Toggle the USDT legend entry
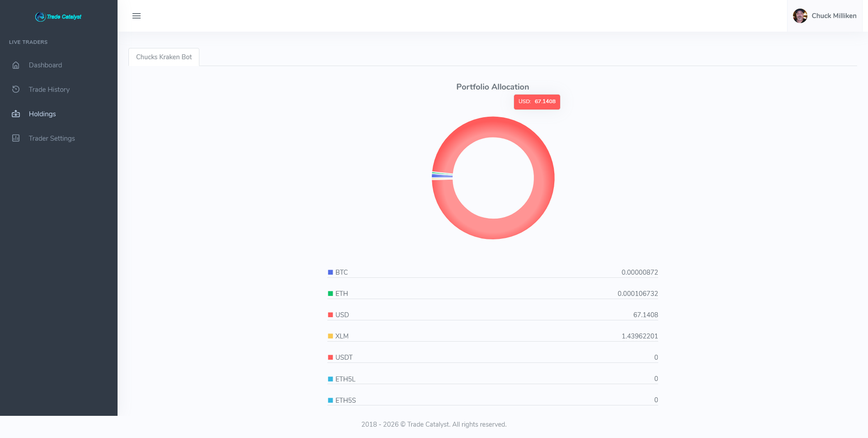Screen dimensions: 868x438 pyautogui.click(x=344, y=357)
